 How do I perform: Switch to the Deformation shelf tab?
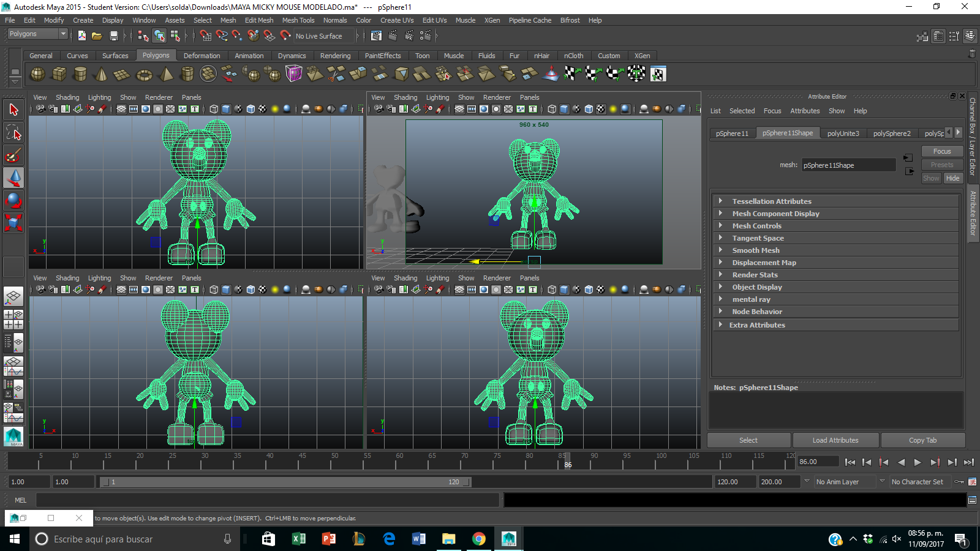point(202,56)
